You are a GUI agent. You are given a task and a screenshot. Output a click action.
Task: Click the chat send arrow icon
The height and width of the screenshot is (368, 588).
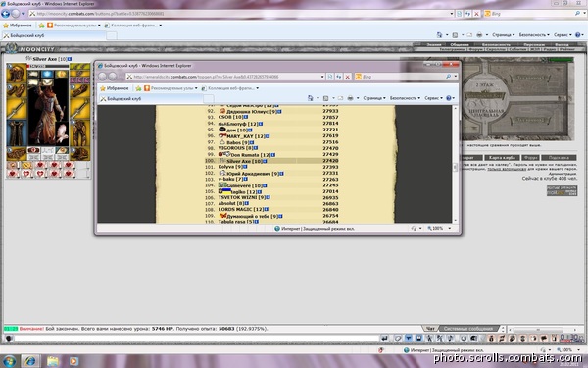coord(384,339)
